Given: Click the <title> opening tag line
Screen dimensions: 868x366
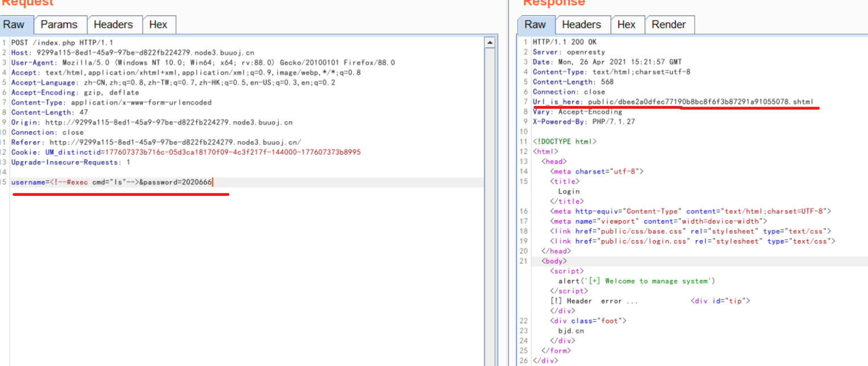Looking at the screenshot, I should coord(564,182).
